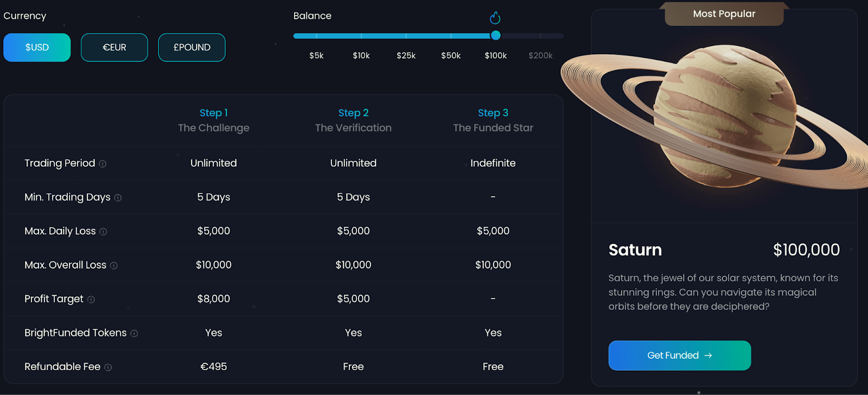Click the Step 1 The Challenge heading

pos(214,120)
